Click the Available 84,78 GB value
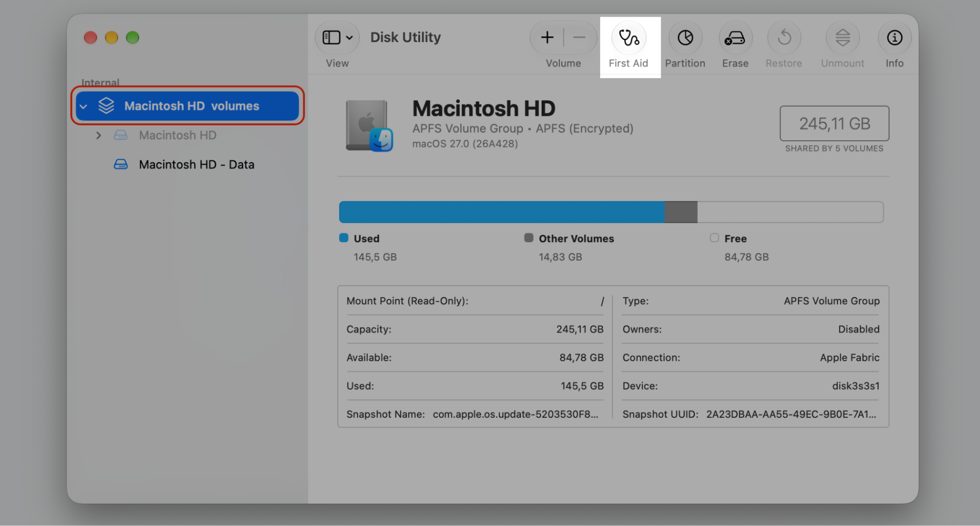 (581, 357)
